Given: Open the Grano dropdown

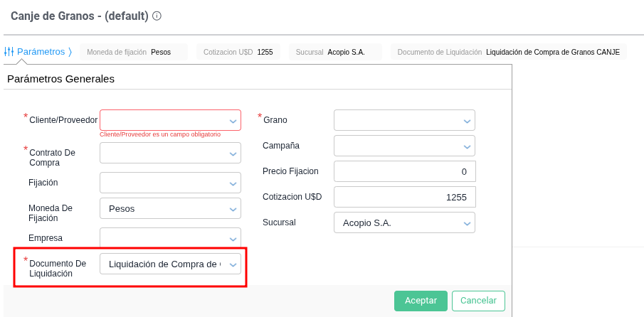Looking at the screenshot, I should tap(403, 120).
